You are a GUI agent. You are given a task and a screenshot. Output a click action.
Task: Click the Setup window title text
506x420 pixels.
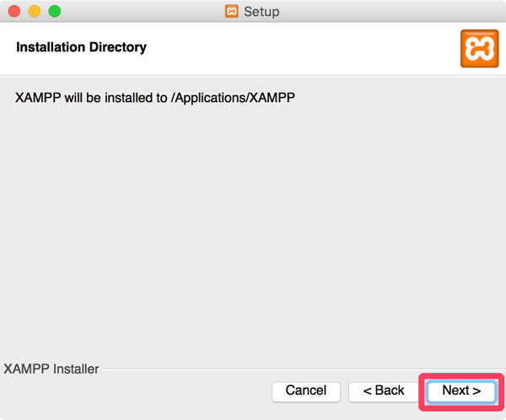pos(261,12)
